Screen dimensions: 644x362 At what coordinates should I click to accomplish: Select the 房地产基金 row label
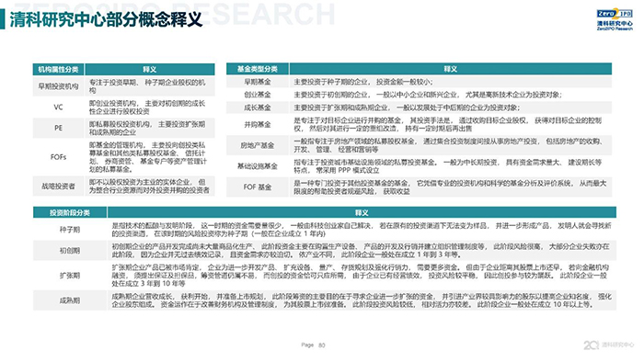[x=258, y=145]
